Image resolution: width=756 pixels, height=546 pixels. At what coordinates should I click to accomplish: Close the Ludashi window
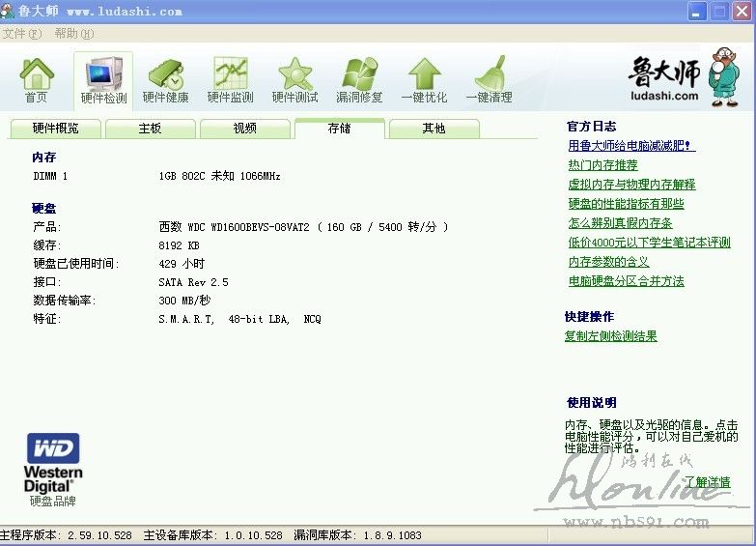(x=742, y=11)
